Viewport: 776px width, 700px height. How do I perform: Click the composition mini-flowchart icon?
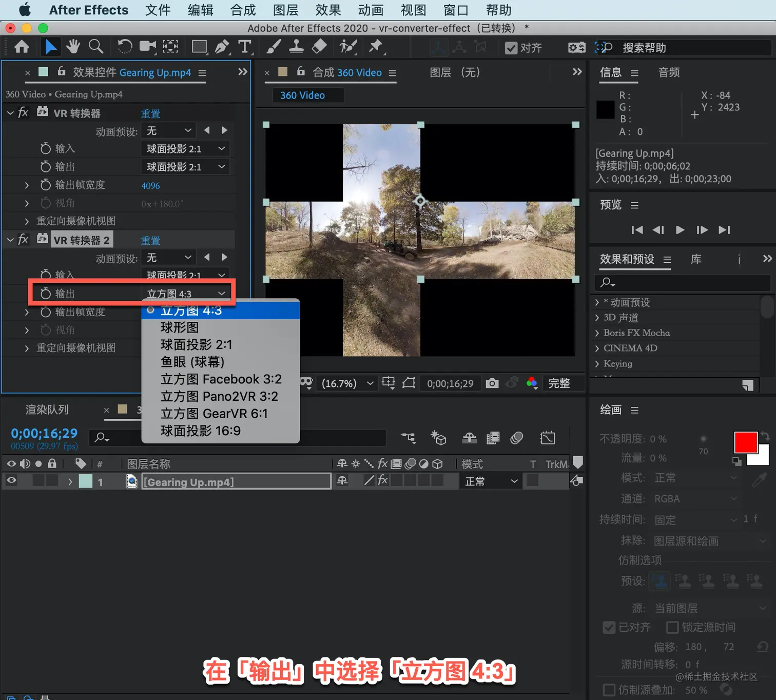point(409,438)
